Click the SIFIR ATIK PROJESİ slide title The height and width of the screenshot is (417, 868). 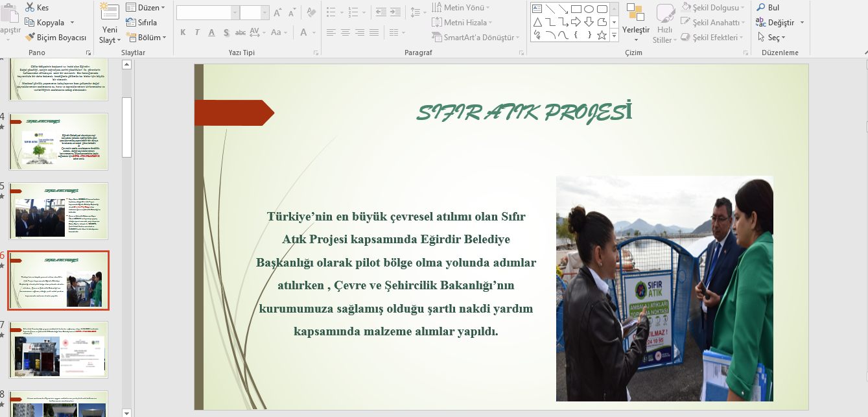(524, 112)
